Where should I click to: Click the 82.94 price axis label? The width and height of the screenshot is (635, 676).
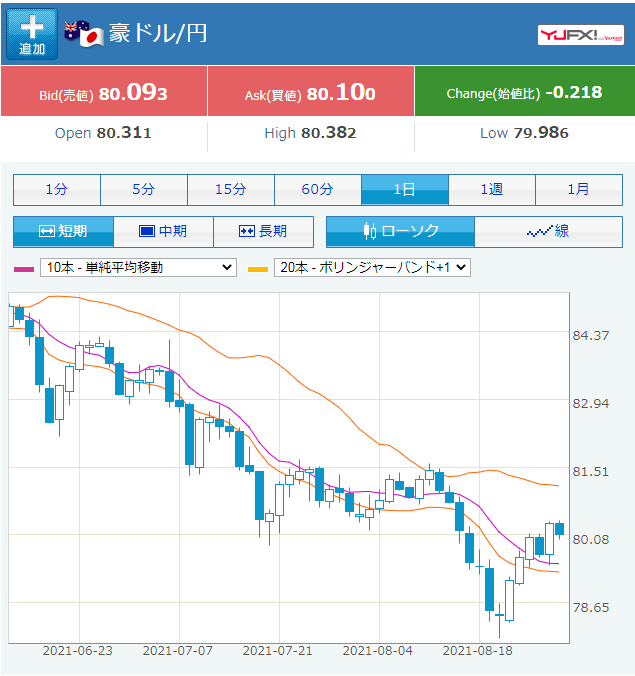pos(591,404)
